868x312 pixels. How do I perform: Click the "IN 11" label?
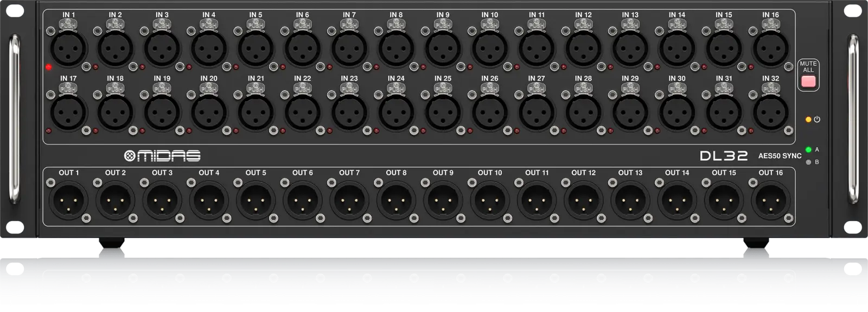(x=537, y=15)
